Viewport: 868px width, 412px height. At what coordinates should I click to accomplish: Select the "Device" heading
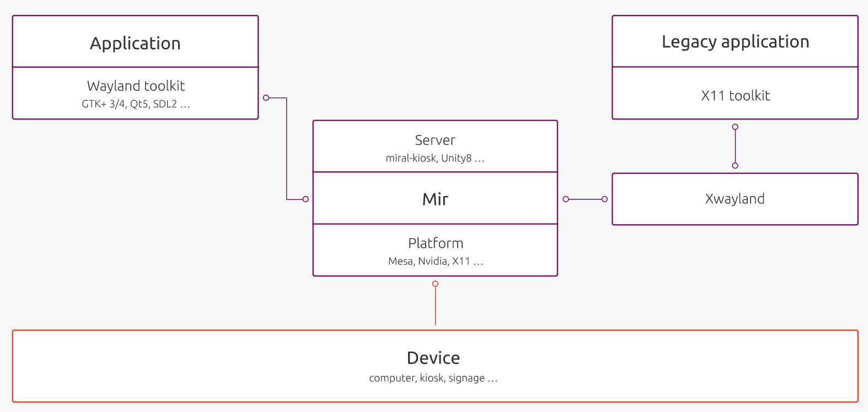click(x=433, y=358)
